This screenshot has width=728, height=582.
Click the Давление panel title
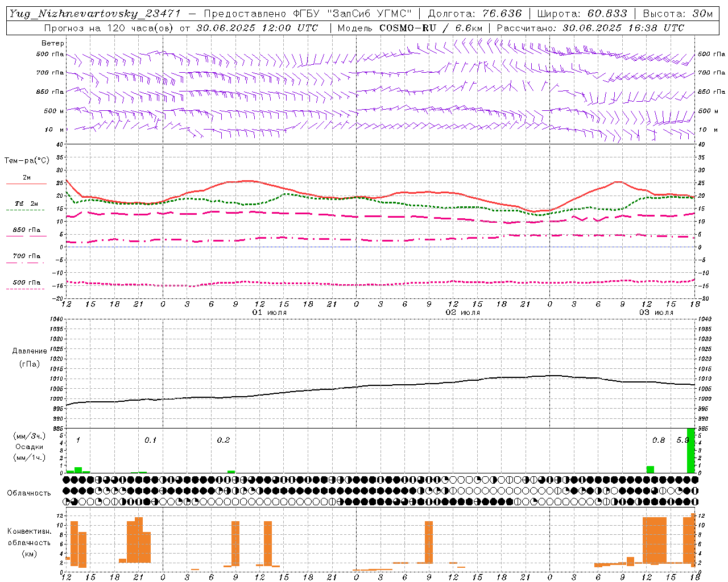pyautogui.click(x=30, y=351)
